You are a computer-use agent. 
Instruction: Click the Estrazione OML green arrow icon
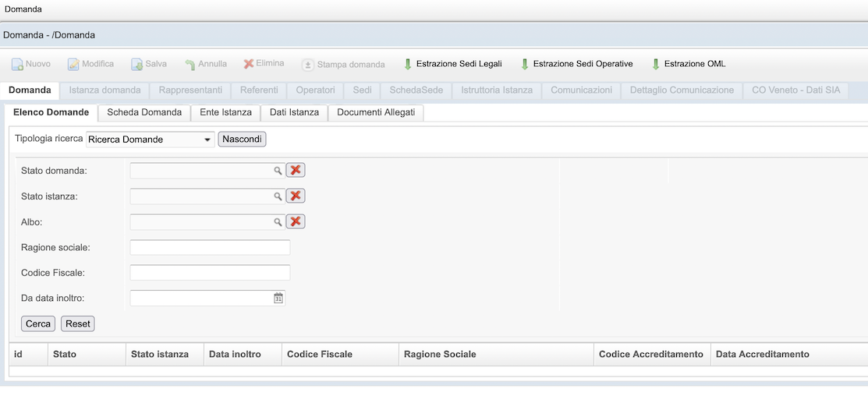656,64
